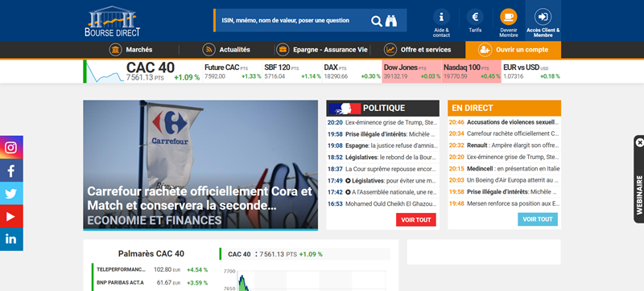Screen dimensions: 644x291
Task: Select the Nasdaq 100 ticker quote
Action: click(x=472, y=72)
